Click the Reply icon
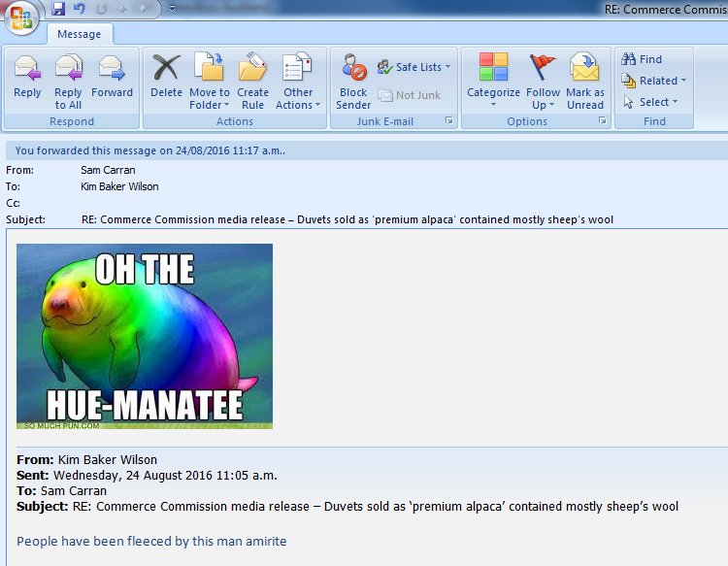 [x=27, y=67]
